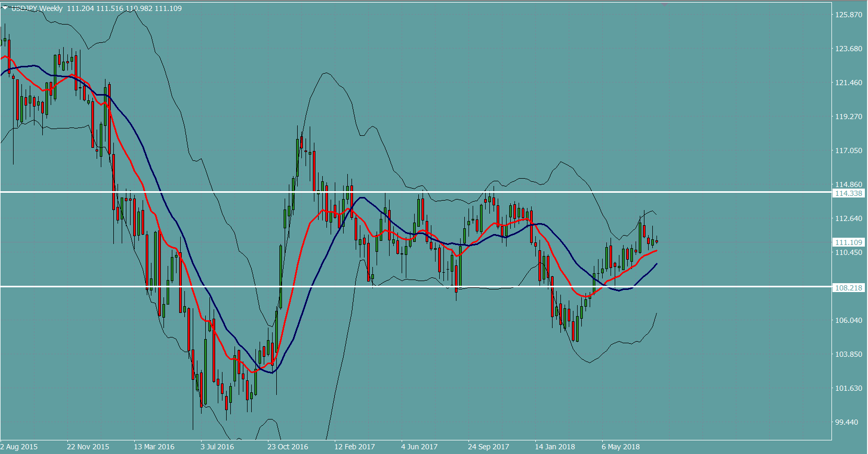
Task: Click the 24 Sep 2017 date label
Action: [488, 447]
